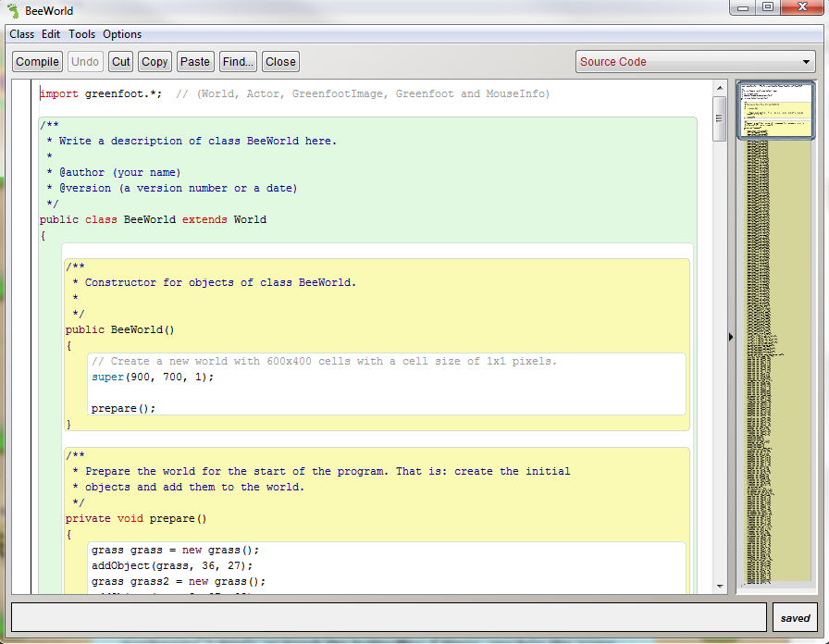The height and width of the screenshot is (644, 829).
Task: Click the Paste button in toolbar
Action: point(194,62)
